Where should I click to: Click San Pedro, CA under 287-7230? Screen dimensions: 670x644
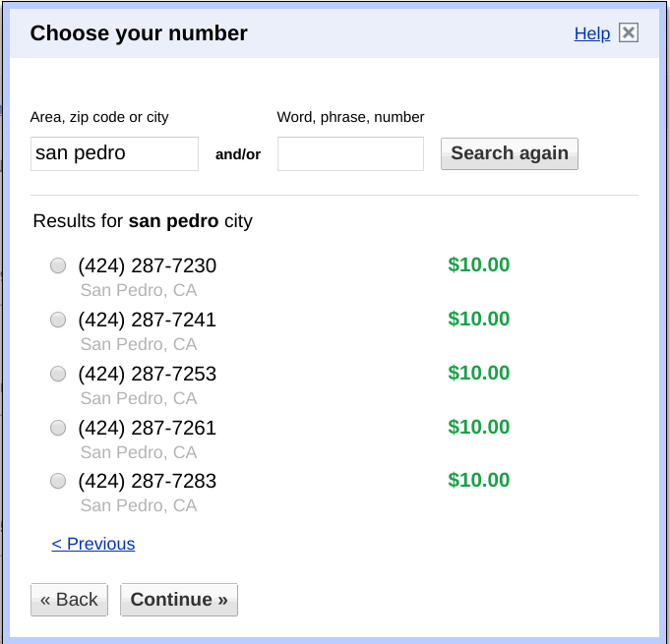pos(139,290)
